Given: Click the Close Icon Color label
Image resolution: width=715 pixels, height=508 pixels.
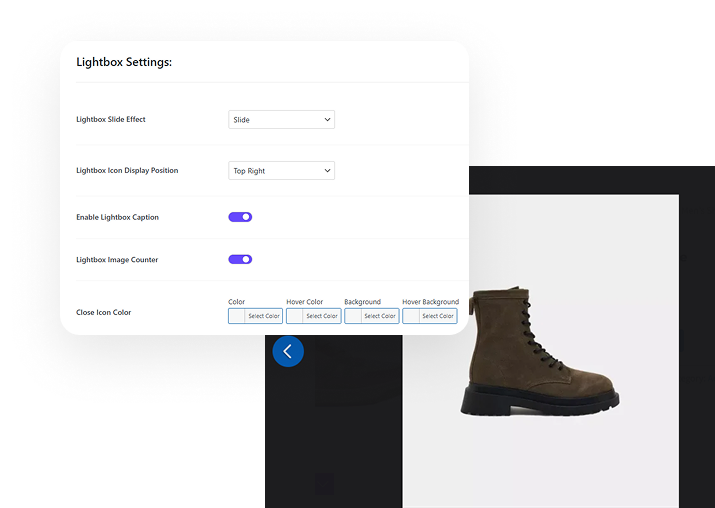Looking at the screenshot, I should click(x=103, y=313).
